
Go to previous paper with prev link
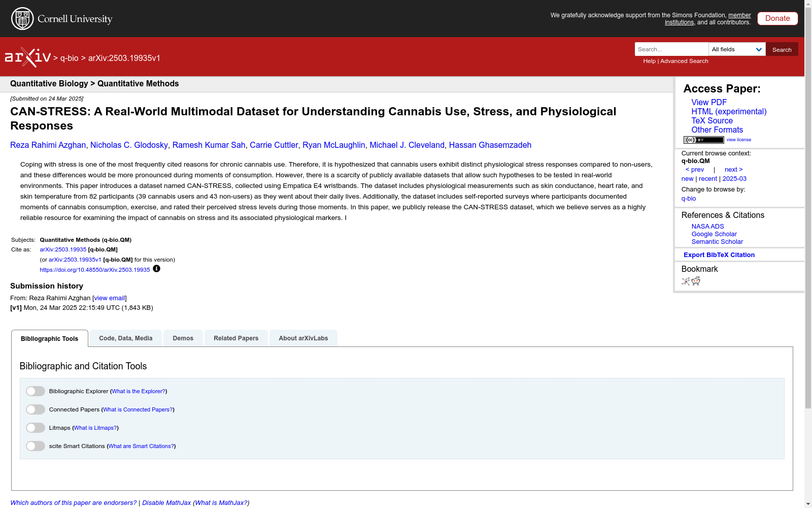click(695, 170)
